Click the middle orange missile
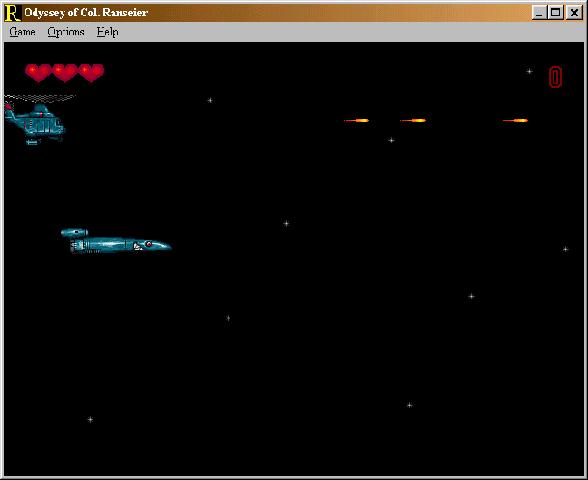Image resolution: width=588 pixels, height=480 pixels. tap(413, 120)
